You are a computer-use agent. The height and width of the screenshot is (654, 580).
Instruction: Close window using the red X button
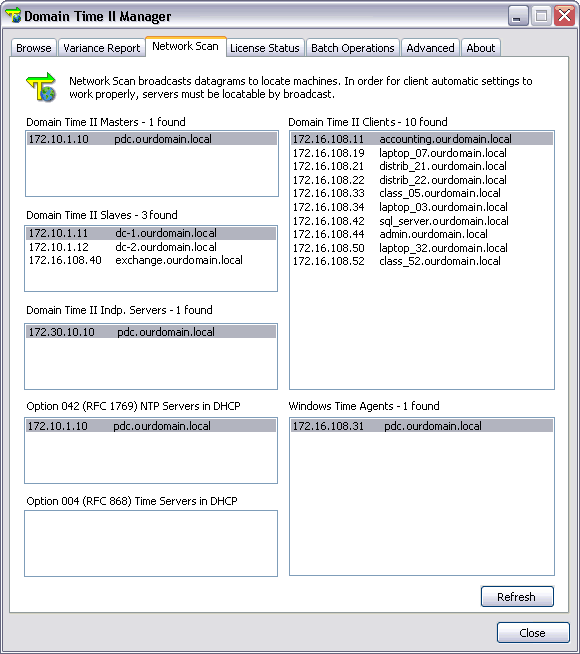pyautogui.click(x=564, y=16)
